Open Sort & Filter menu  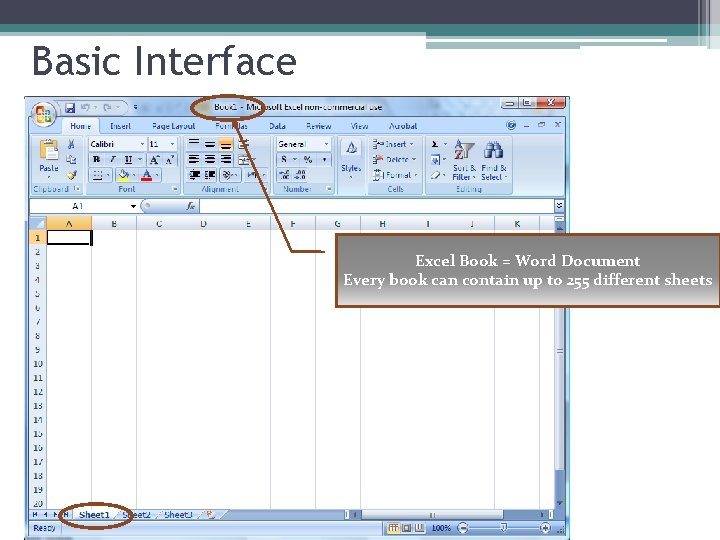point(464,160)
